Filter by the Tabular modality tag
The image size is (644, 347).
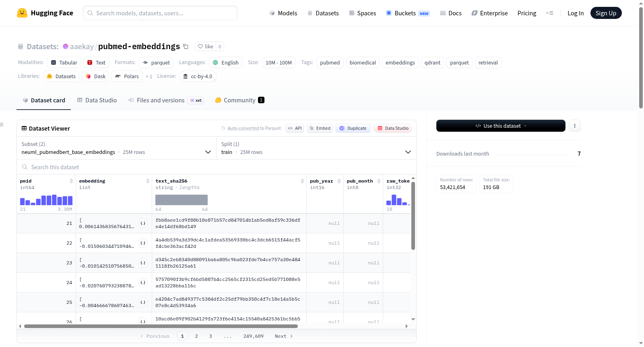pos(64,62)
